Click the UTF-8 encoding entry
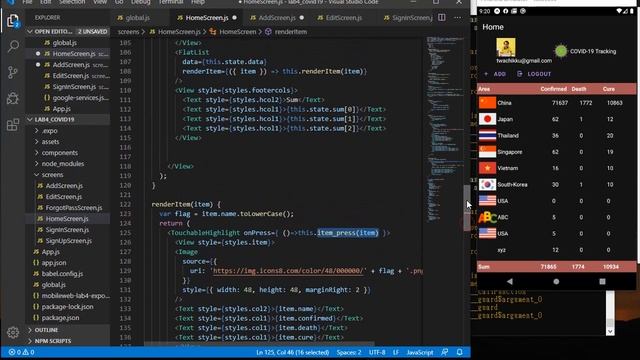The image size is (640, 360). (x=377, y=352)
